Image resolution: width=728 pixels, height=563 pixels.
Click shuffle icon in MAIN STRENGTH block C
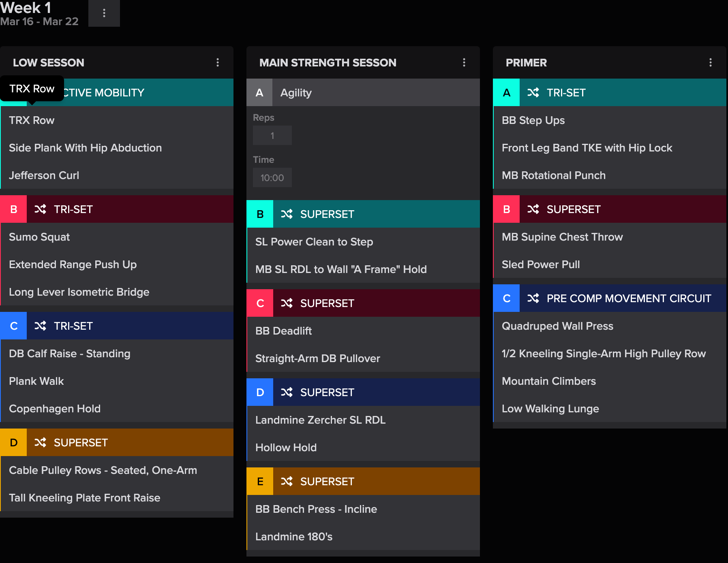tap(287, 303)
